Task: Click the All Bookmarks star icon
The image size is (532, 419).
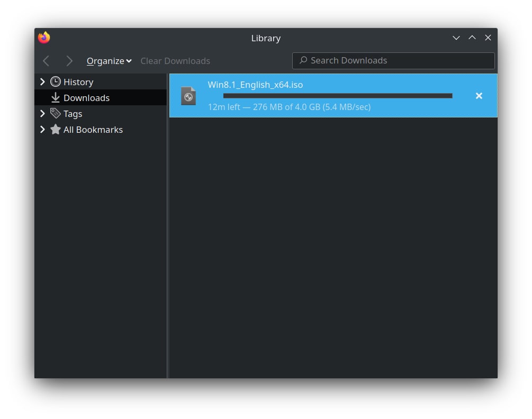Action: [x=55, y=129]
